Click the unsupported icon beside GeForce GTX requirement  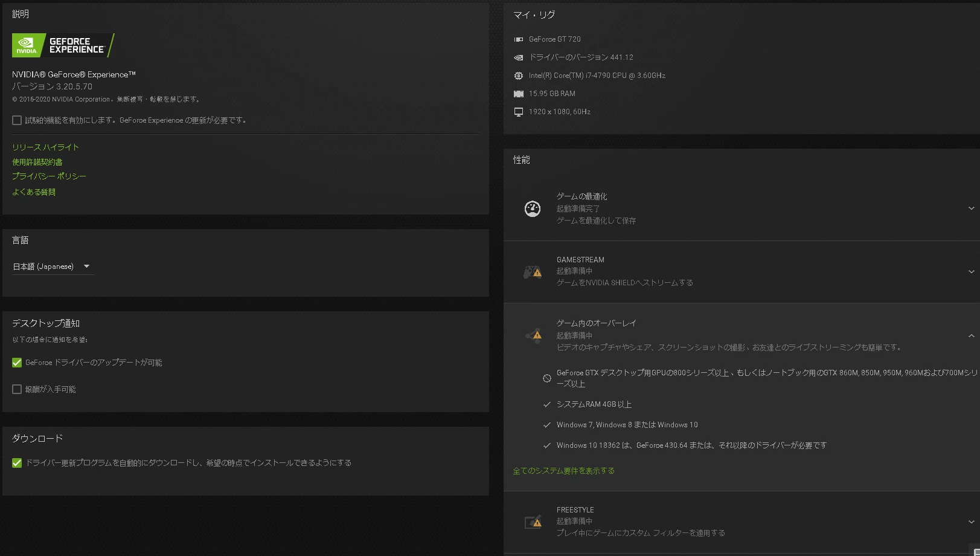coord(546,378)
